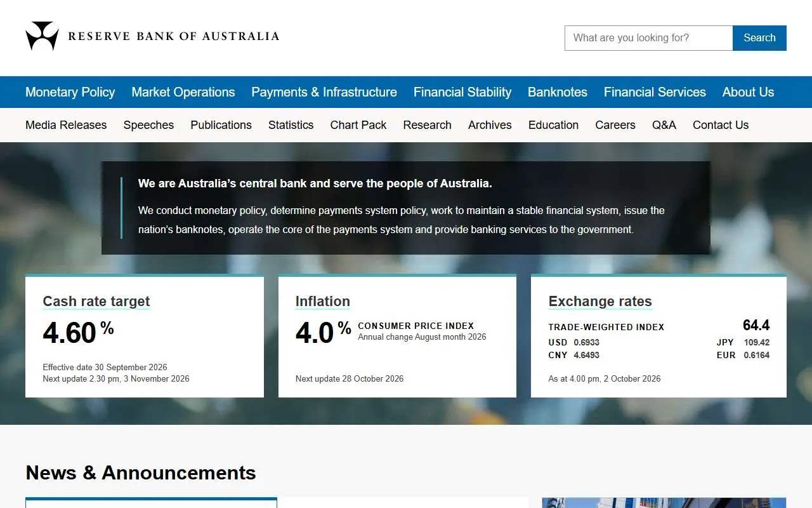Open the Archives link

pos(490,125)
